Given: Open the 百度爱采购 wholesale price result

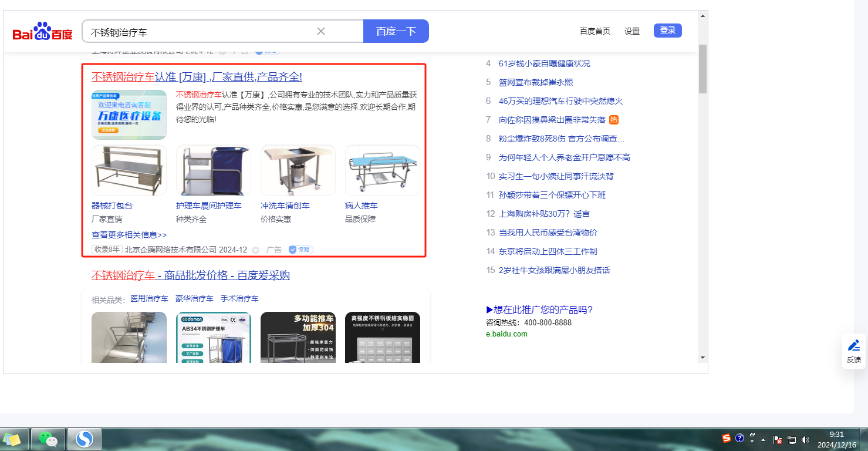Looking at the screenshot, I should coord(191,275).
